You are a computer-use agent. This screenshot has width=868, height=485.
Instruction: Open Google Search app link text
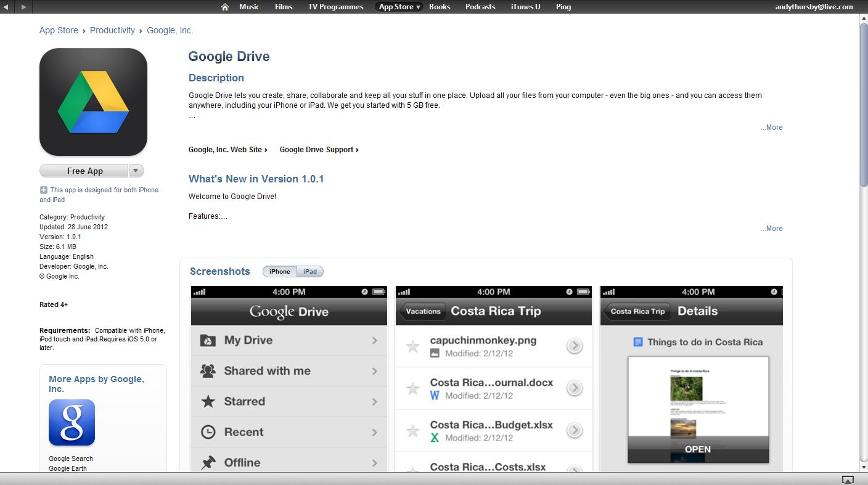(x=71, y=459)
